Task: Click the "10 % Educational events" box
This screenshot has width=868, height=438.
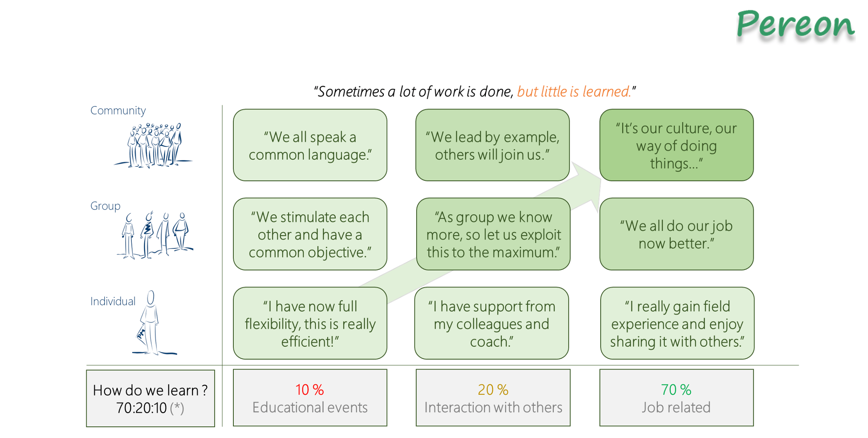Action: 310,398
